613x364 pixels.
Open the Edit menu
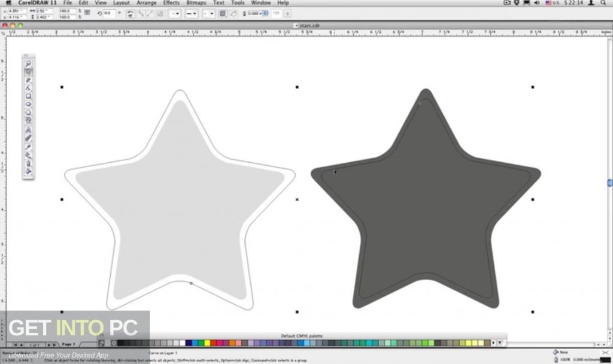(x=83, y=3)
